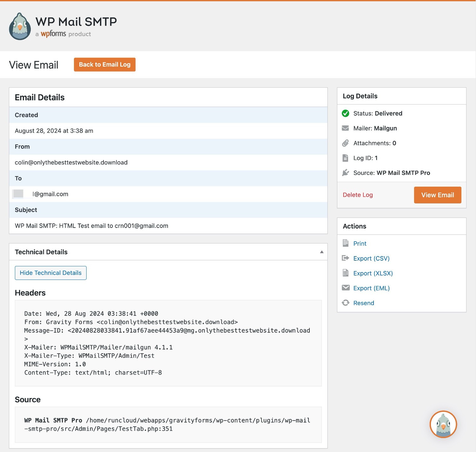Click the Status: Delivered text
The image size is (476, 452).
(378, 113)
